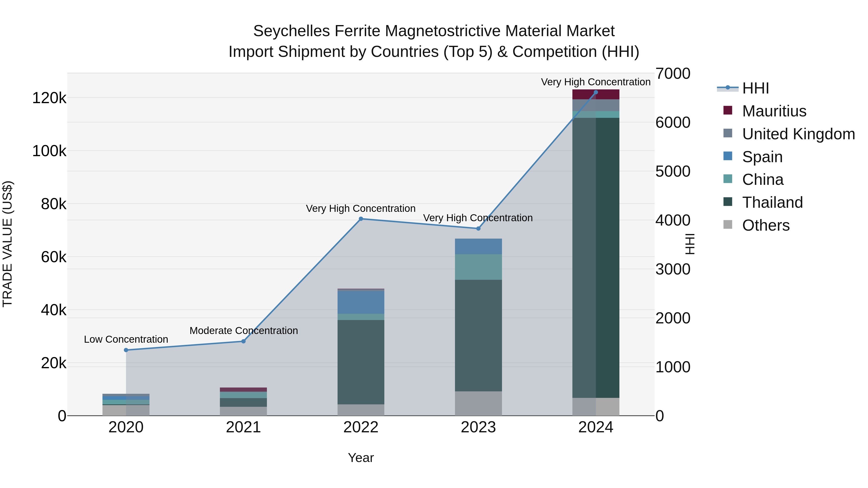This screenshot has height=488, width=868.
Task: Click the 'Moderate Concentration' annotation
Action: tap(244, 330)
